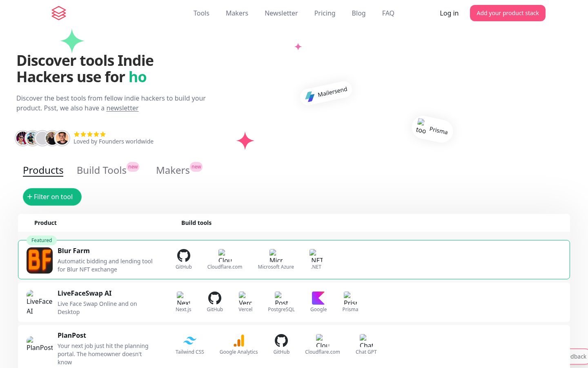
Task: Follow the newsletter link in the intro
Action: 122,108
